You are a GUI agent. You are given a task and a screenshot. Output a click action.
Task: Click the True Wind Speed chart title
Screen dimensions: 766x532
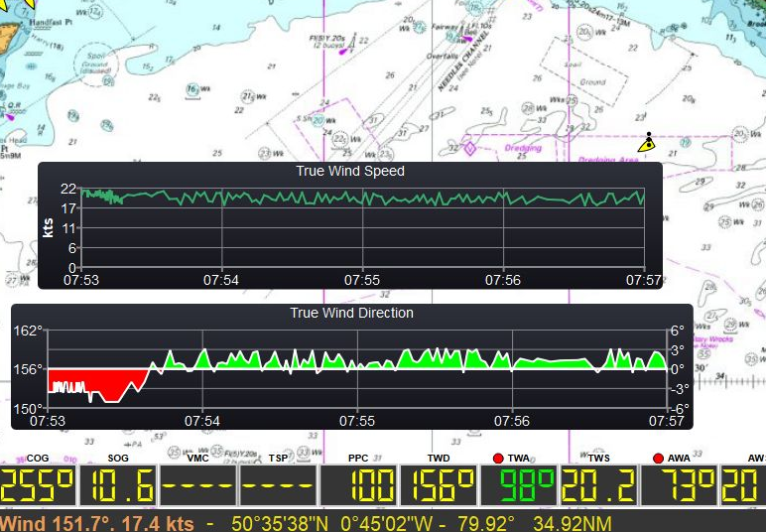(x=350, y=171)
